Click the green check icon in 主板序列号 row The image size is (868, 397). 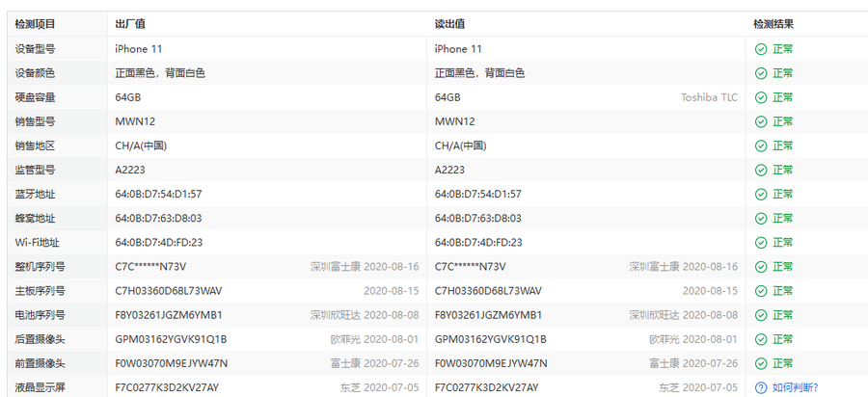click(761, 291)
